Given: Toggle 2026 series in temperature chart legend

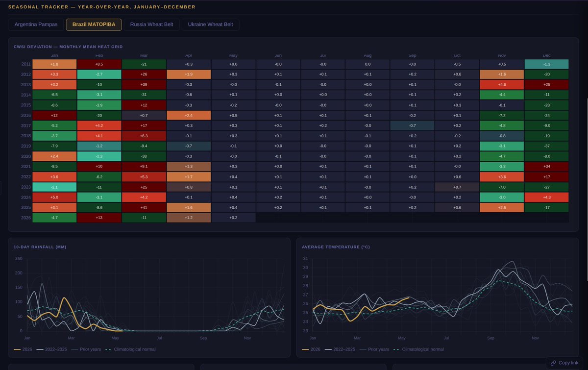Looking at the screenshot, I should point(312,349).
